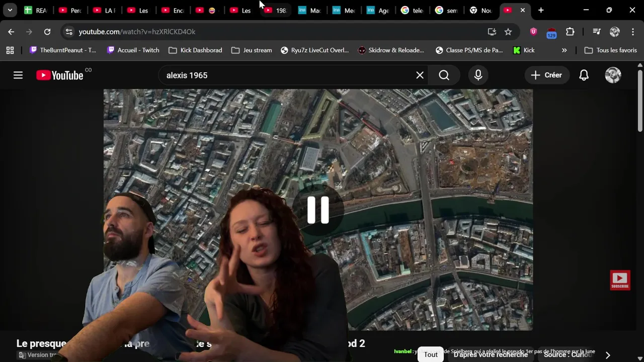
Task: Open the extension with the 129 badge
Action: click(551, 32)
